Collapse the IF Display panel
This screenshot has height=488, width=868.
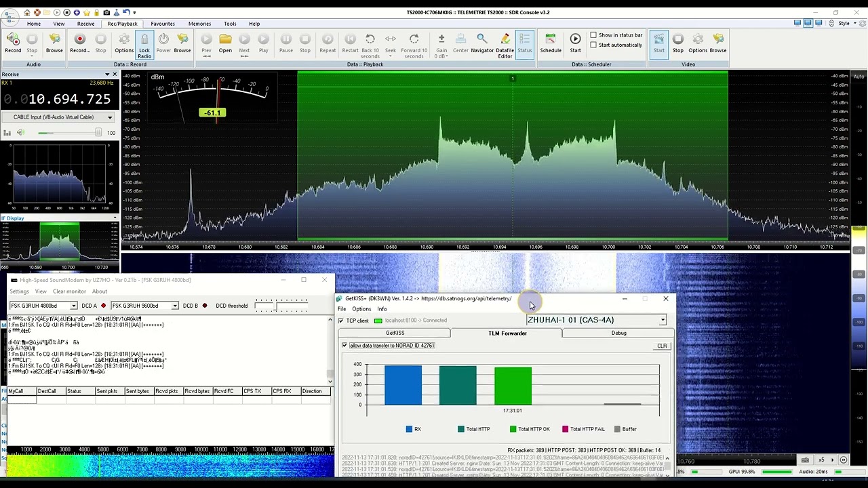115,218
